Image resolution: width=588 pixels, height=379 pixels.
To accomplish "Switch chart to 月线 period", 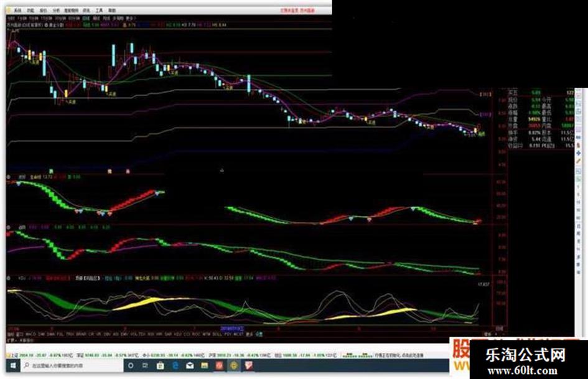I will coord(106,17).
